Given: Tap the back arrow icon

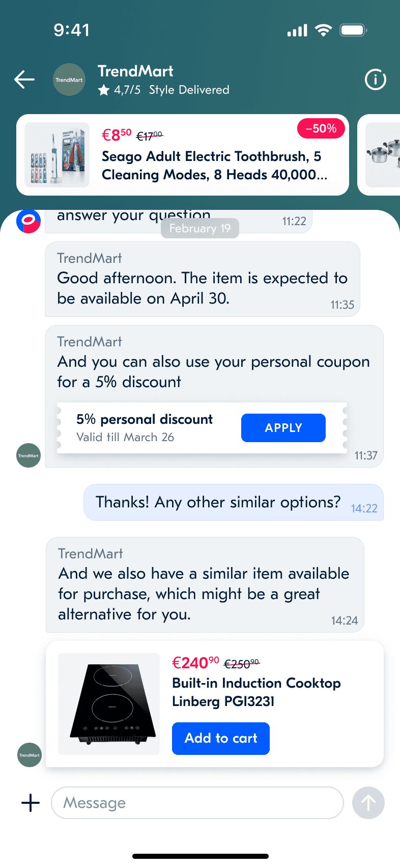Looking at the screenshot, I should [24, 79].
